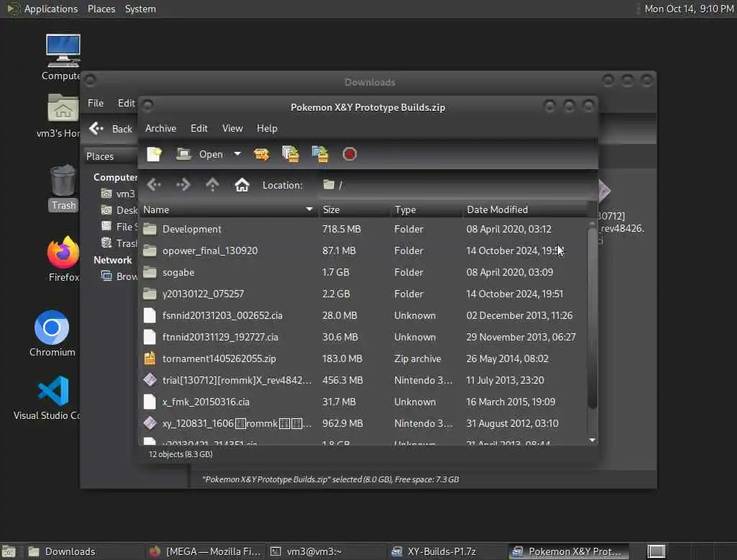
Task: Click the show desktop icon in taskbar
Action: click(x=9, y=551)
